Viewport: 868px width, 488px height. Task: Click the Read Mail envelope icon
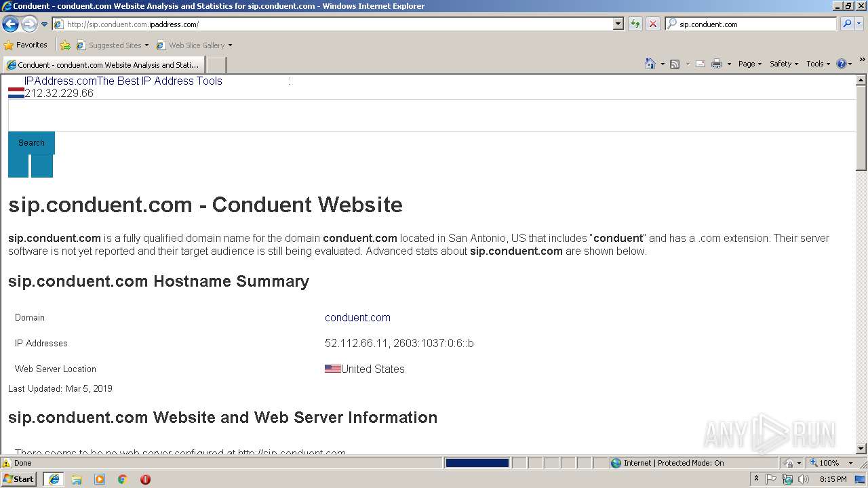point(701,64)
